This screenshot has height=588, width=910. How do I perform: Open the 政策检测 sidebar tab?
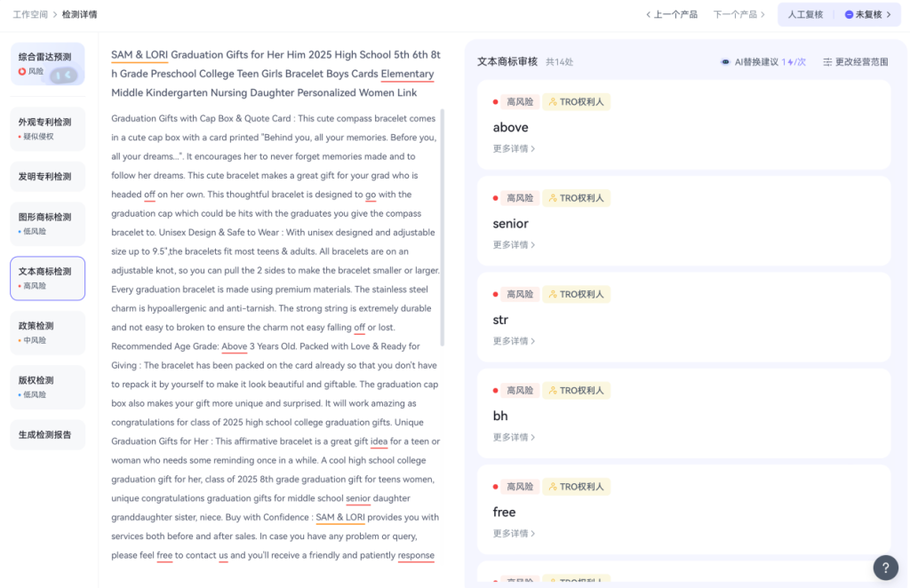[48, 333]
